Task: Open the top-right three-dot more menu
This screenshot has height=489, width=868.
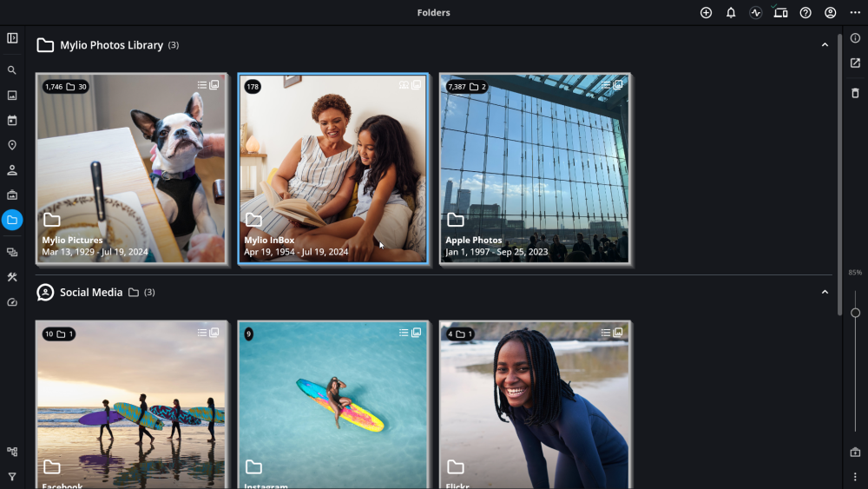Action: coord(855,13)
